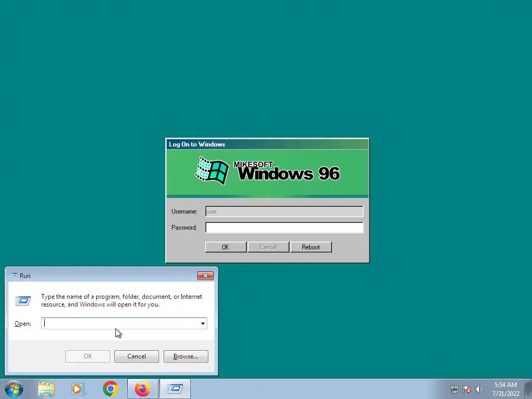The height and width of the screenshot is (399, 532).
Task: Click the Windows 96 flag logo
Action: tap(212, 170)
